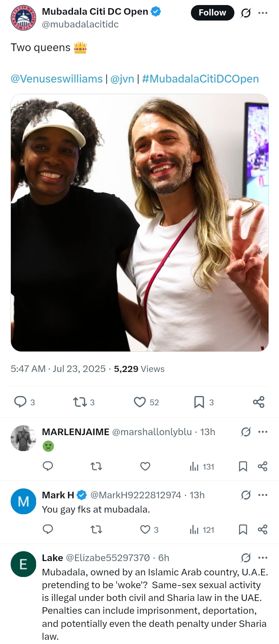Open Lake's profile avatar
The width and height of the screenshot is (279, 644).
pos(23,564)
